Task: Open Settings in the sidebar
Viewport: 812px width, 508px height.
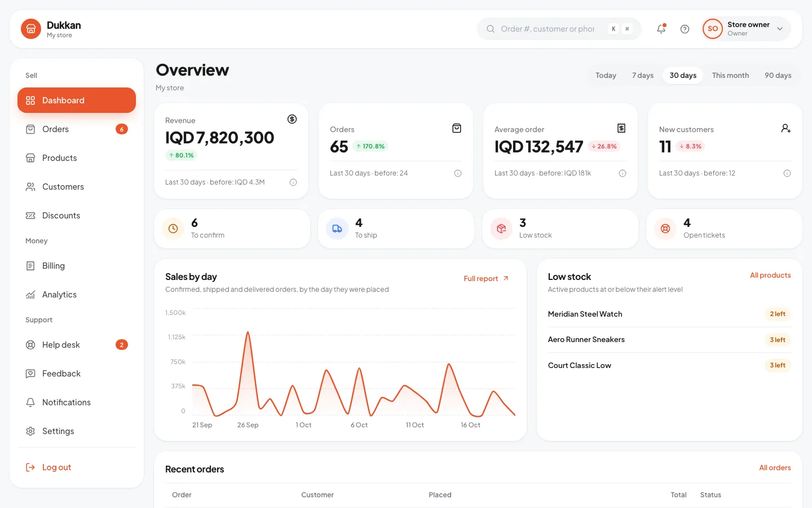Action: coord(77,431)
